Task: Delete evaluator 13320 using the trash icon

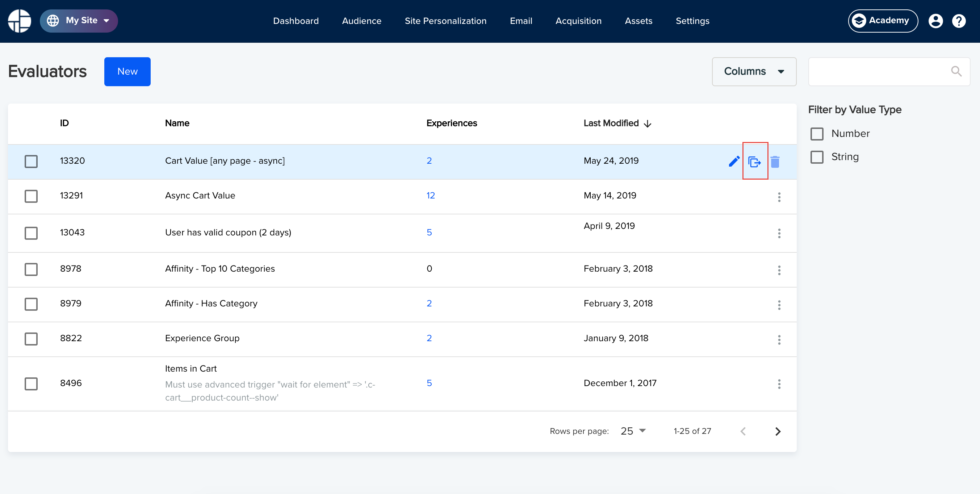Action: pos(775,162)
